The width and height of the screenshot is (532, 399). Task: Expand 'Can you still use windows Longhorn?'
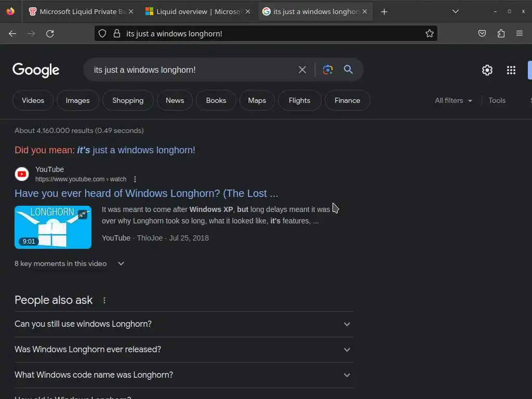tap(183, 324)
